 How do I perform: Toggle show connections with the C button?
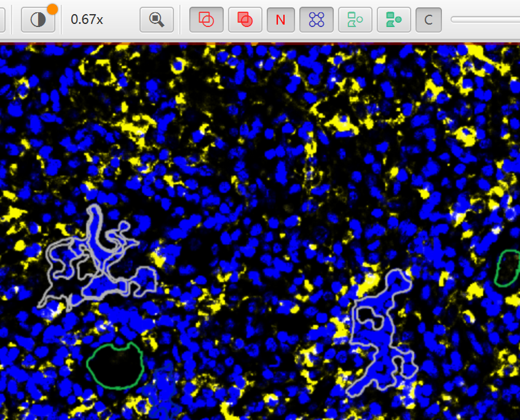pyautogui.click(x=428, y=20)
